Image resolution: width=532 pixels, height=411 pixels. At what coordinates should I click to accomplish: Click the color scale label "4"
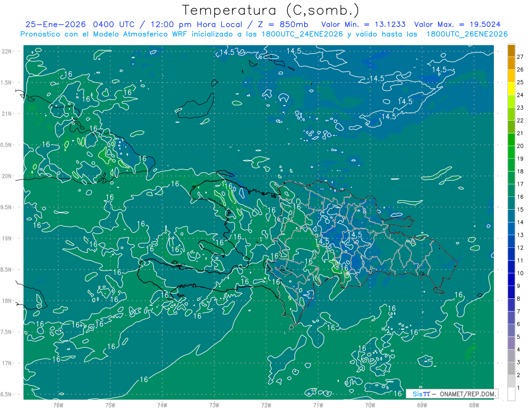tap(519, 349)
